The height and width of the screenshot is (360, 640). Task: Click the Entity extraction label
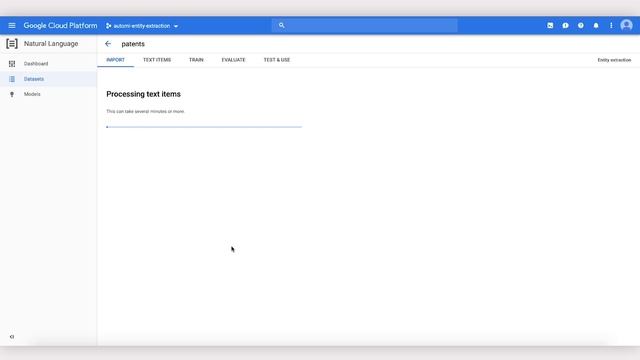614,60
